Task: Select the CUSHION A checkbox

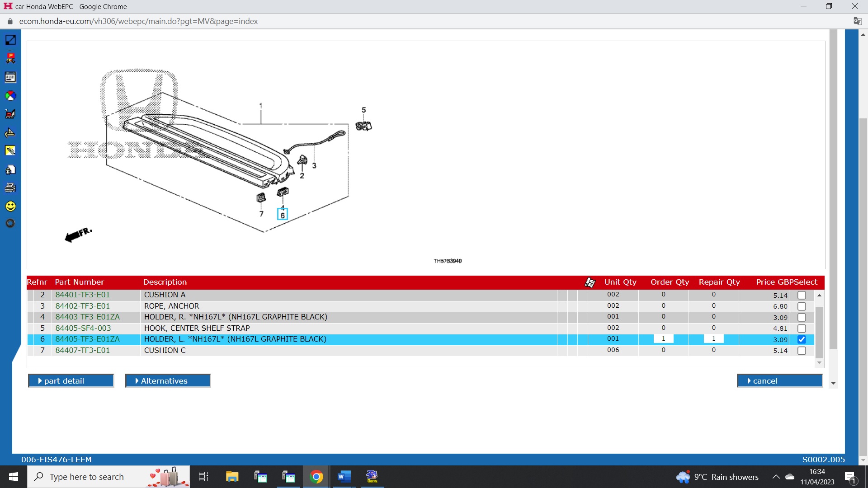Action: point(802,296)
